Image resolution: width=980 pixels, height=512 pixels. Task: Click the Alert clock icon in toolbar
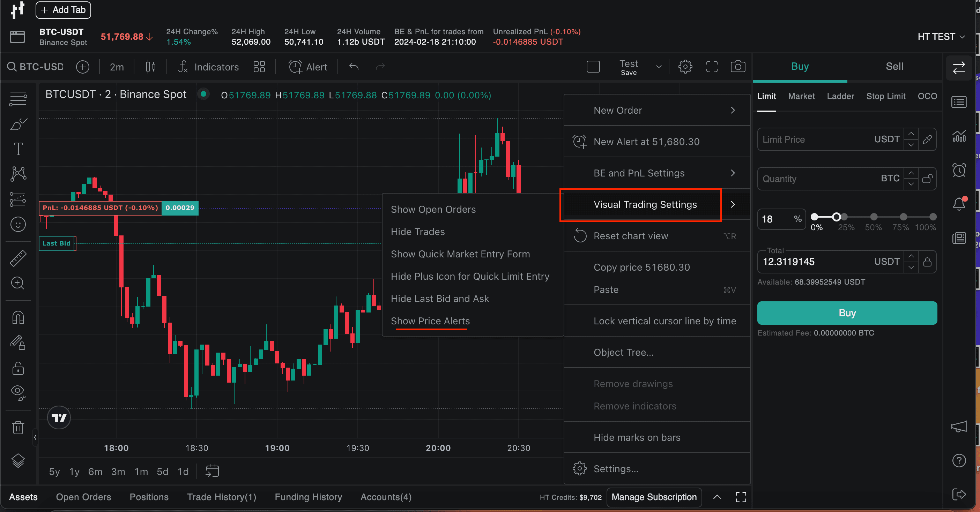point(295,67)
